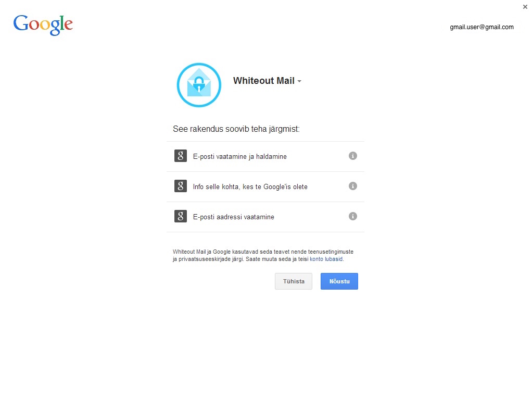Select the E-posti aadressi vaatamine text
The height and width of the screenshot is (399, 532).
233,217
